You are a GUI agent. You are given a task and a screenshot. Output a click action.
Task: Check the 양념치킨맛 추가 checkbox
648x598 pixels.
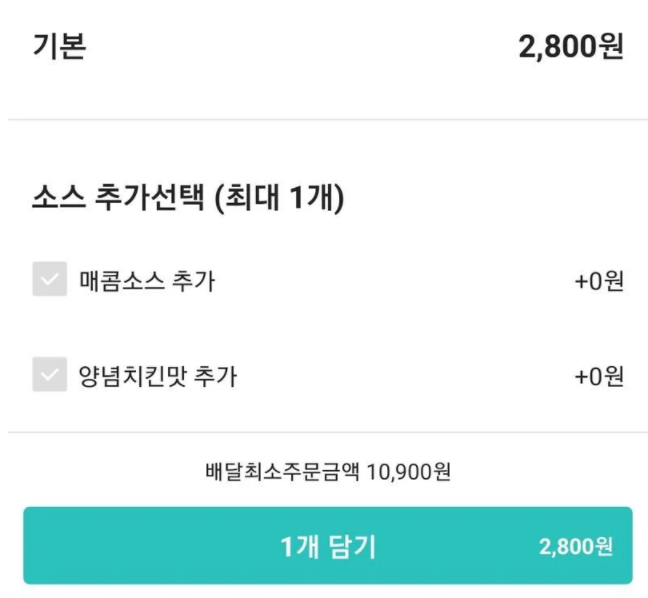pyautogui.click(x=49, y=375)
